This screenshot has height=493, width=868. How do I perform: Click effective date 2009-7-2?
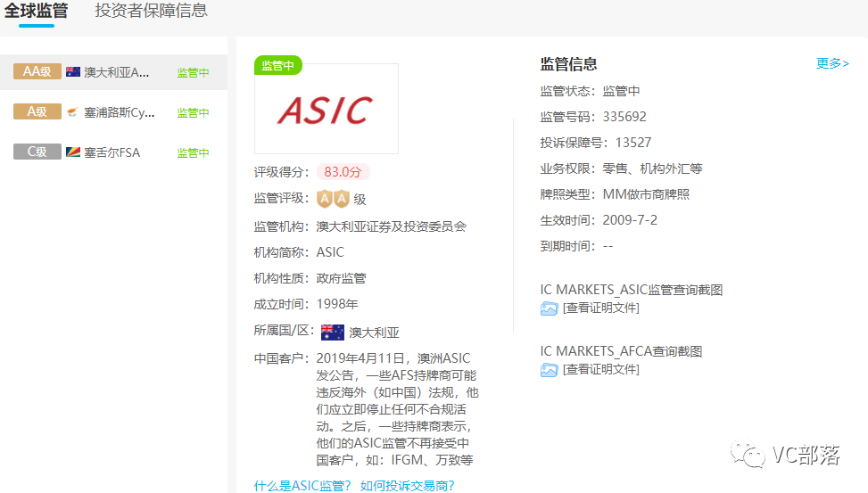pos(630,220)
